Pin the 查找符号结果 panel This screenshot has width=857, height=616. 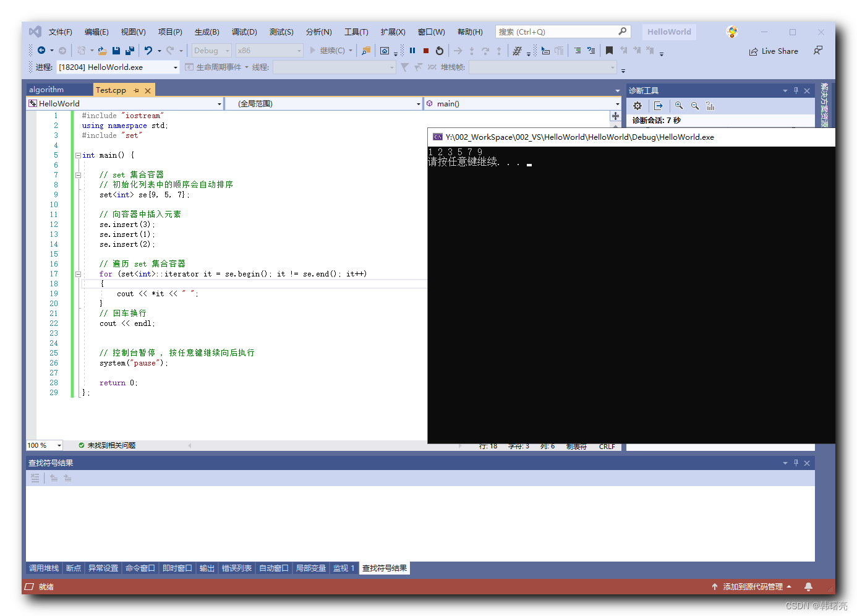(x=796, y=463)
